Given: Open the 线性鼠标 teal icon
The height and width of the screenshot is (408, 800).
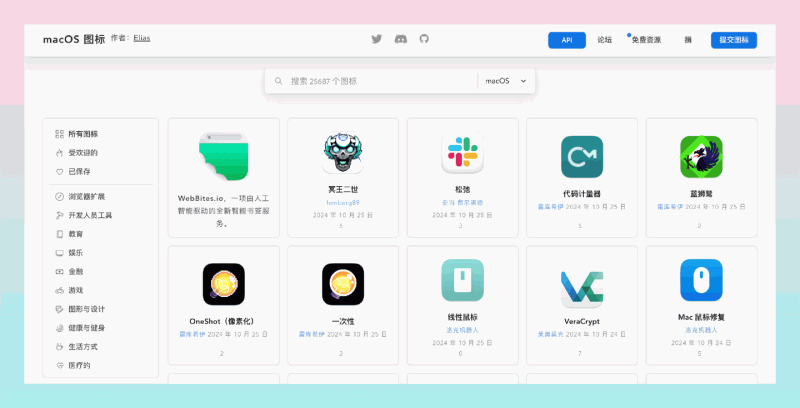Looking at the screenshot, I should tap(463, 280).
